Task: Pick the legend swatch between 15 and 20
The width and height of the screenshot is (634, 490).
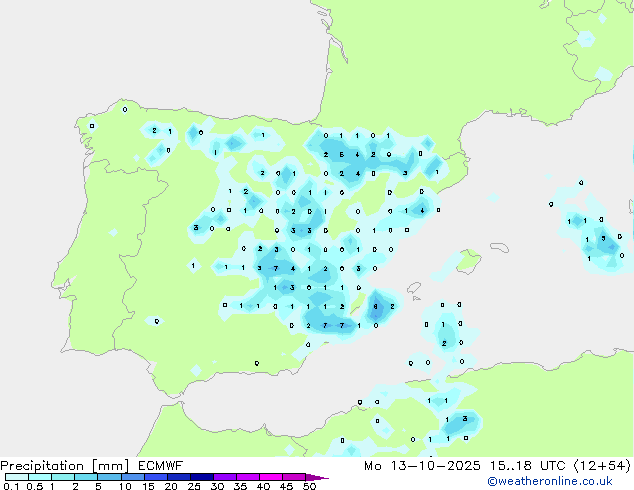Action: point(156,477)
